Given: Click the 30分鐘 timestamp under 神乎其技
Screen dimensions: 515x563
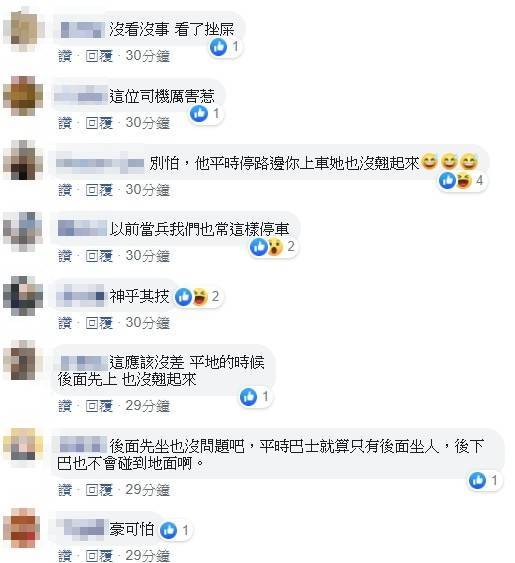Looking at the screenshot, I should click(148, 323).
